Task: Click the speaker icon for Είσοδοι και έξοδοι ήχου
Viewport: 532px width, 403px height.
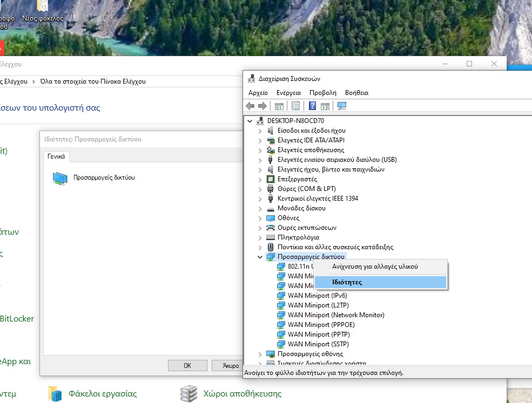Action: [x=271, y=131]
